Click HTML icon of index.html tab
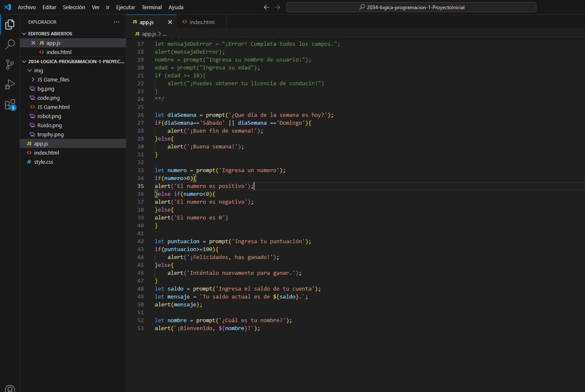The width and height of the screenshot is (585, 392). [x=185, y=22]
